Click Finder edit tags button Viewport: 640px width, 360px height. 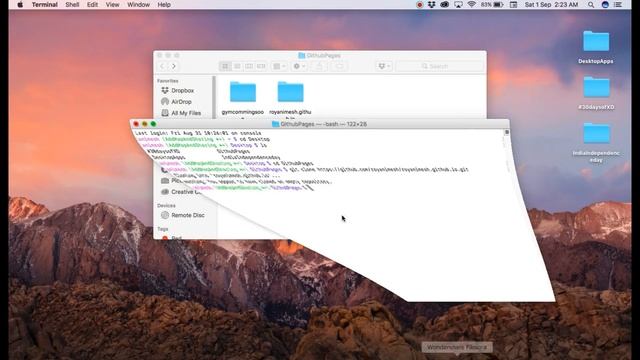pyautogui.click(x=339, y=66)
